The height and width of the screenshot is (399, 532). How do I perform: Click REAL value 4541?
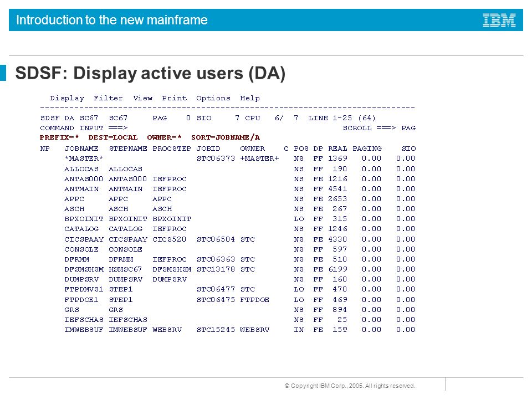click(337, 189)
